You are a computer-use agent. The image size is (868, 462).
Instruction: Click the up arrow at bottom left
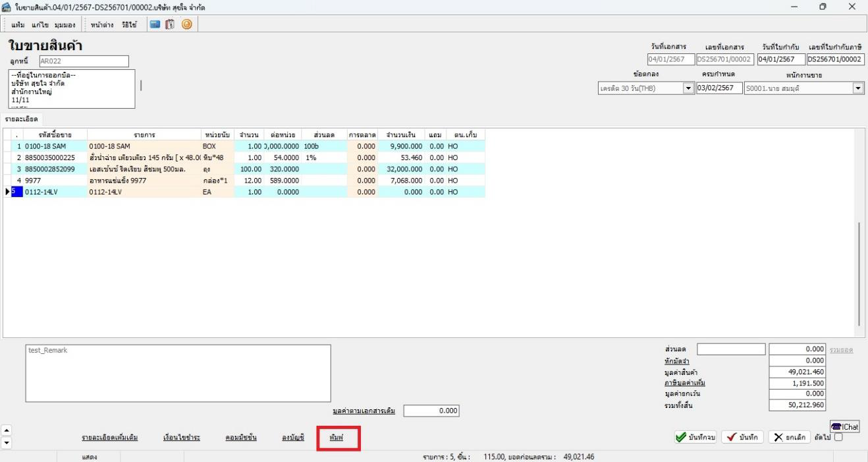[7, 430]
